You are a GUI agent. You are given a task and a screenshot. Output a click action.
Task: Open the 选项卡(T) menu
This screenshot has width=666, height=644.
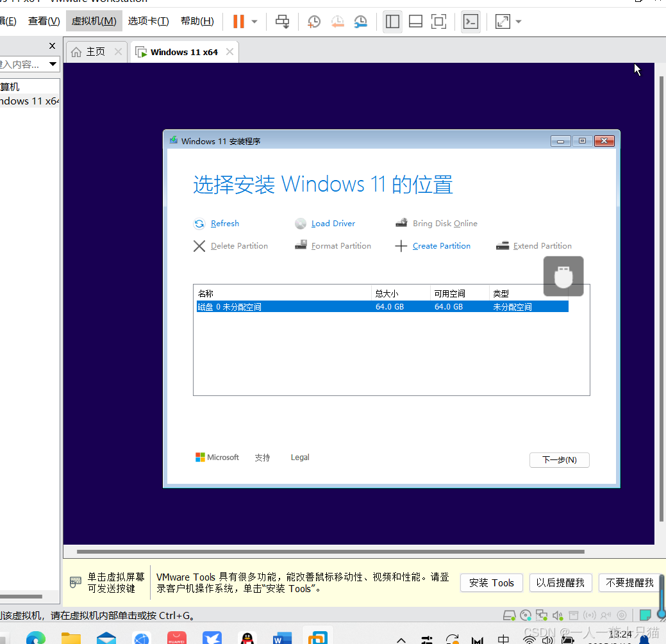click(x=148, y=21)
